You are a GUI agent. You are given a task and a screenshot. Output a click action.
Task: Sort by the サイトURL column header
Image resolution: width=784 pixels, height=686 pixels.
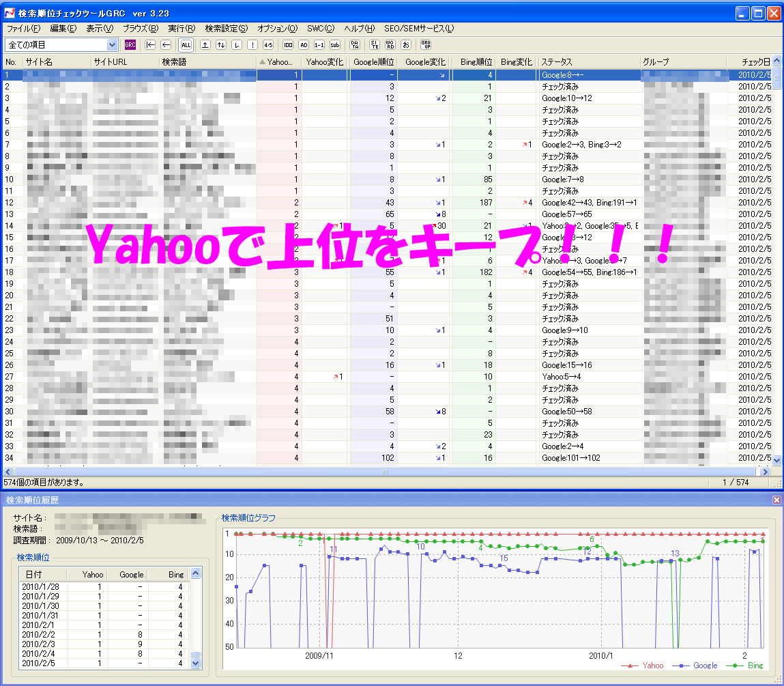[125, 62]
